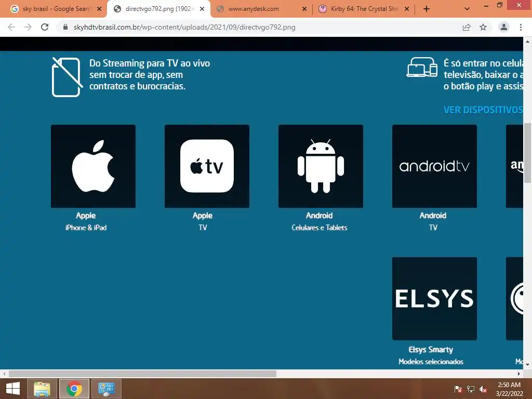
Task: Click the Elsys Smarty label
Action: pos(431,350)
